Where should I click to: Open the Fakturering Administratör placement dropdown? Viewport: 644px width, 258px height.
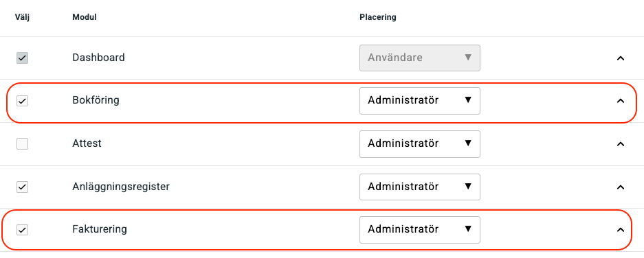tap(420, 230)
